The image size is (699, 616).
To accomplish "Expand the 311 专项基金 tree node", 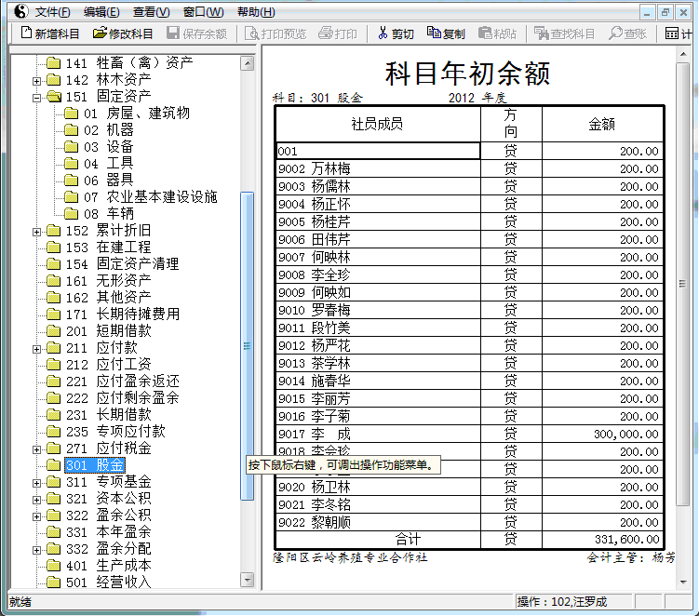I will tap(37, 482).
